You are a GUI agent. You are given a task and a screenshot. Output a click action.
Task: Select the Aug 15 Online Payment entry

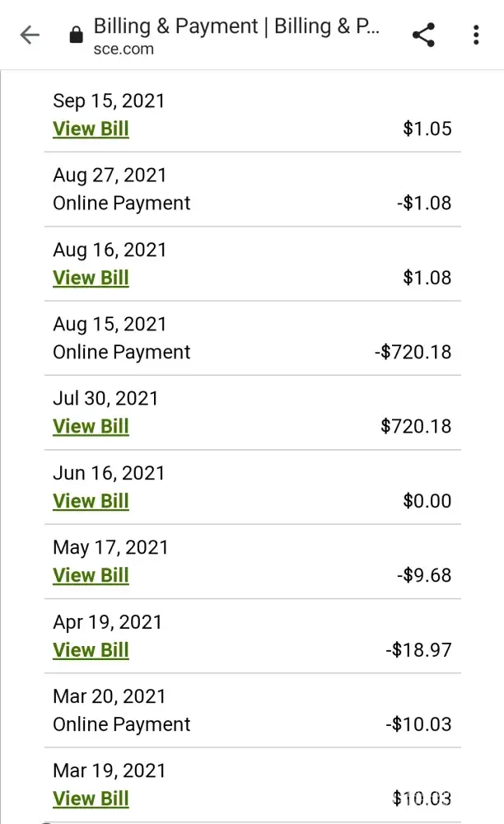[122, 353]
